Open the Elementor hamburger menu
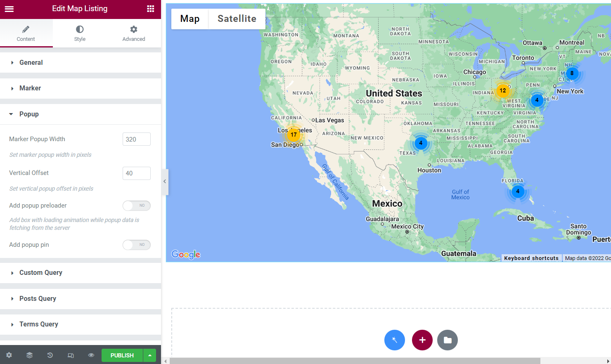This screenshot has height=364, width=611. [x=9, y=9]
